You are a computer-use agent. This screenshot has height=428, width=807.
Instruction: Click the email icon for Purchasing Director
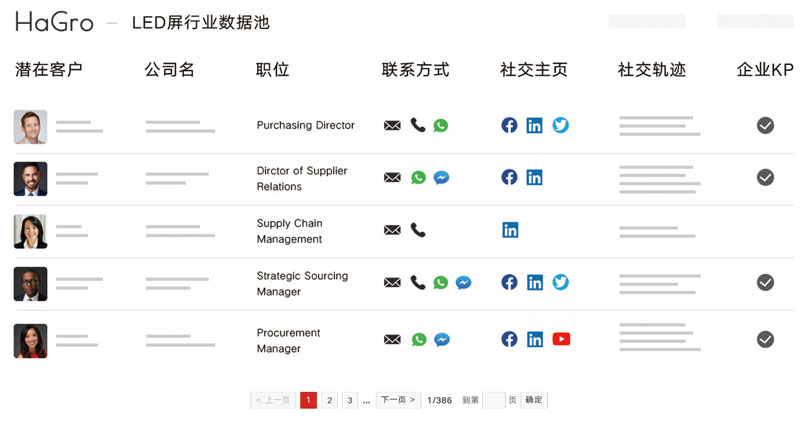click(x=392, y=126)
